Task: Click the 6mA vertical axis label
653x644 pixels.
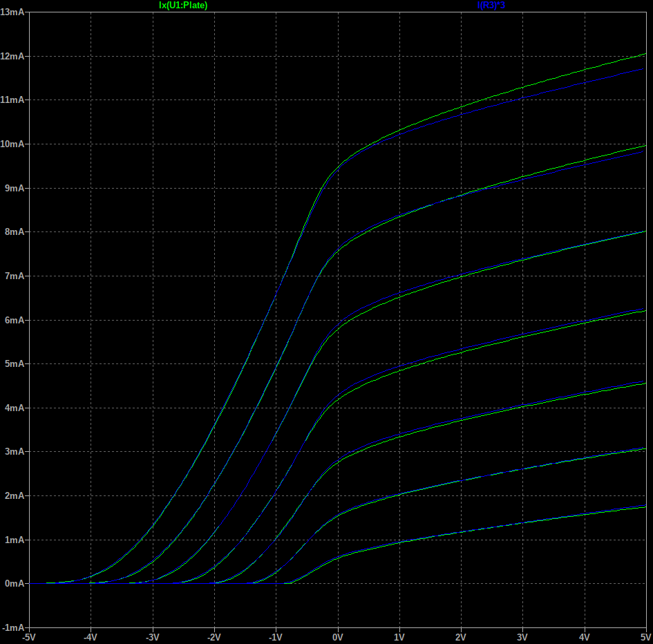Action: click(15, 321)
